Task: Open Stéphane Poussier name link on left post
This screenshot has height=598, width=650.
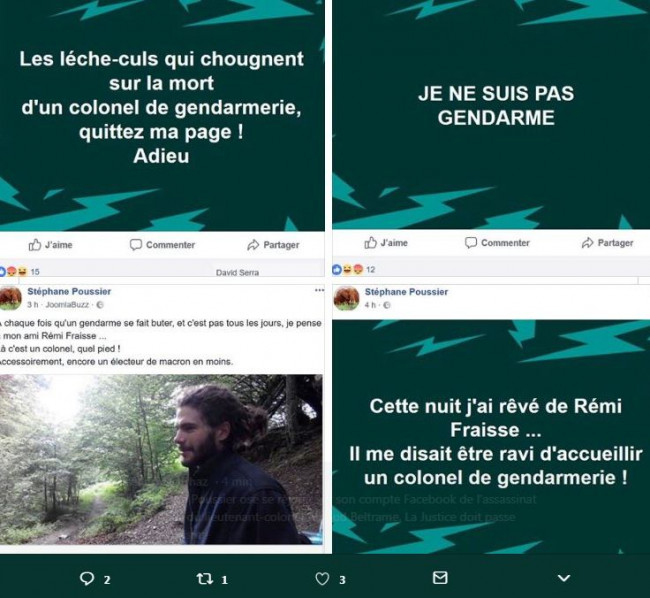Action: 69,291
